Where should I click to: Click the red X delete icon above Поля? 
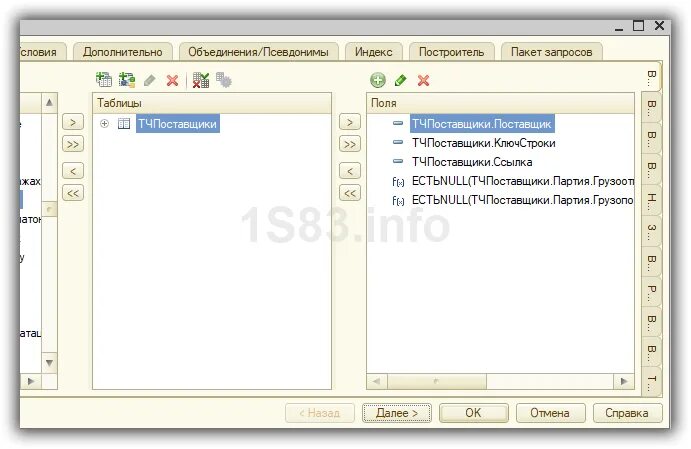click(x=424, y=80)
